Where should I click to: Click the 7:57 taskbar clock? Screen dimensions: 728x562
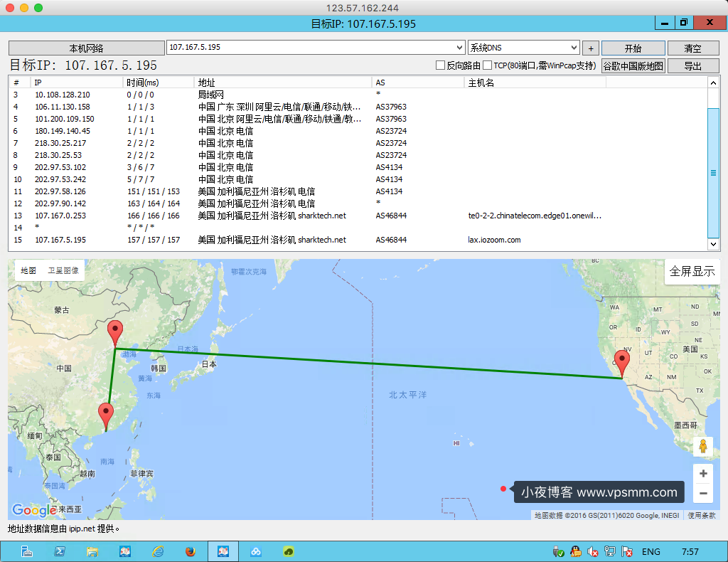(x=690, y=552)
